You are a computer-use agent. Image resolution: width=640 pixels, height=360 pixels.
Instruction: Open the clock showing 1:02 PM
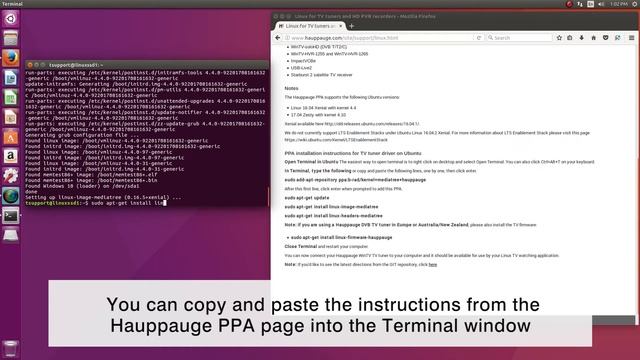[619, 4]
